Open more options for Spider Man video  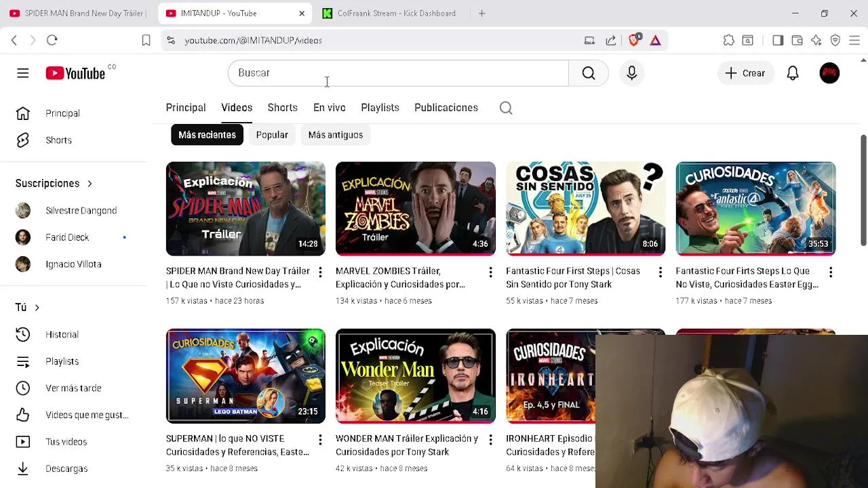[320, 272]
